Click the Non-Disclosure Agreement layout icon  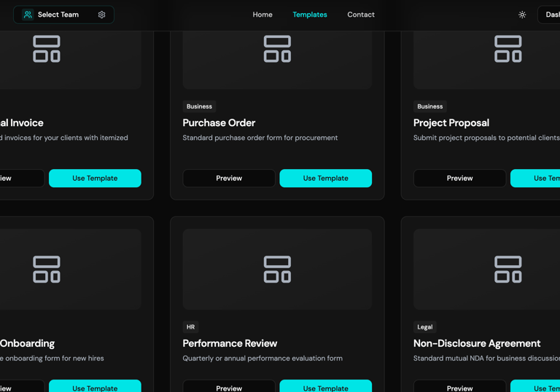pyautogui.click(x=507, y=270)
